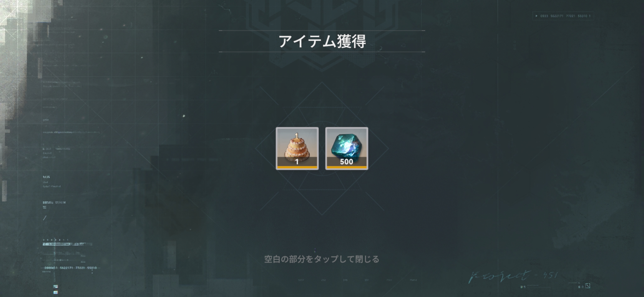This screenshot has width=644, height=297.
Task: Click the Project-451 handwritten signature
Action: pos(513,276)
